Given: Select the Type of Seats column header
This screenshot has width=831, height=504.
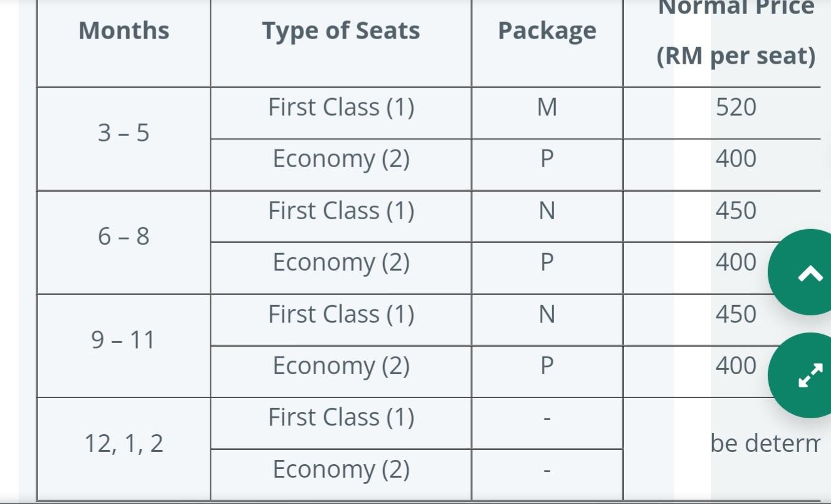Looking at the screenshot, I should 341,31.
